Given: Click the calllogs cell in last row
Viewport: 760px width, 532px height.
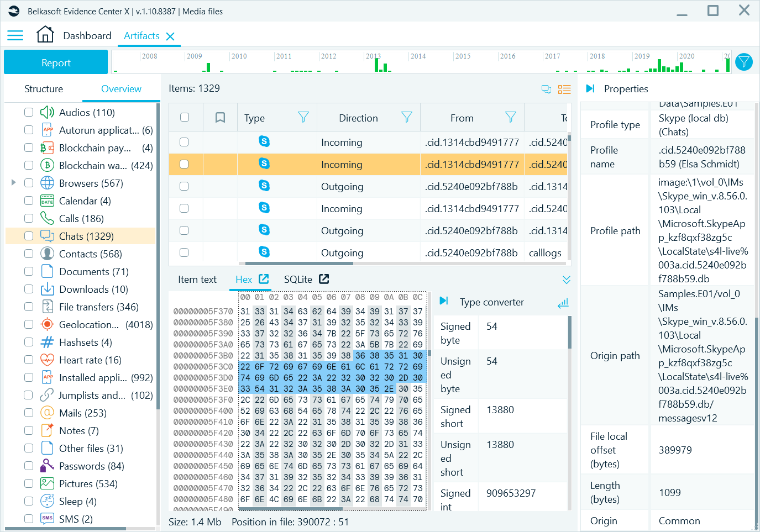Looking at the screenshot, I should [545, 253].
